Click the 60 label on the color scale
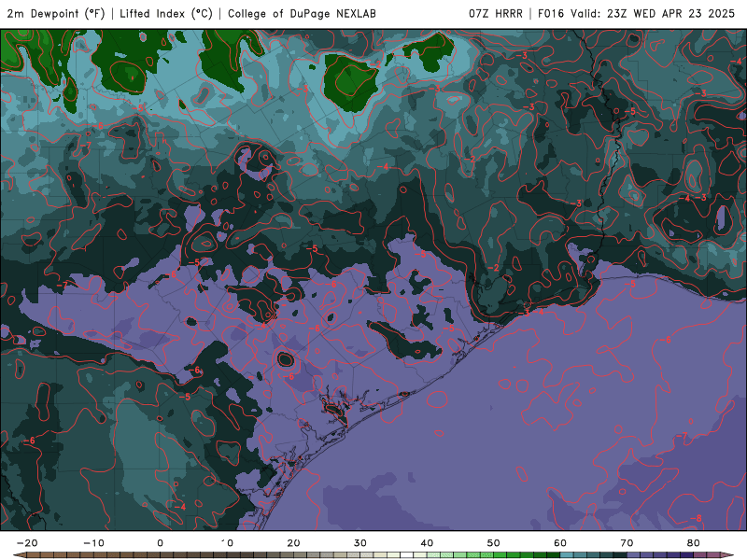Image resolution: width=747 pixels, height=560 pixels. 560,543
